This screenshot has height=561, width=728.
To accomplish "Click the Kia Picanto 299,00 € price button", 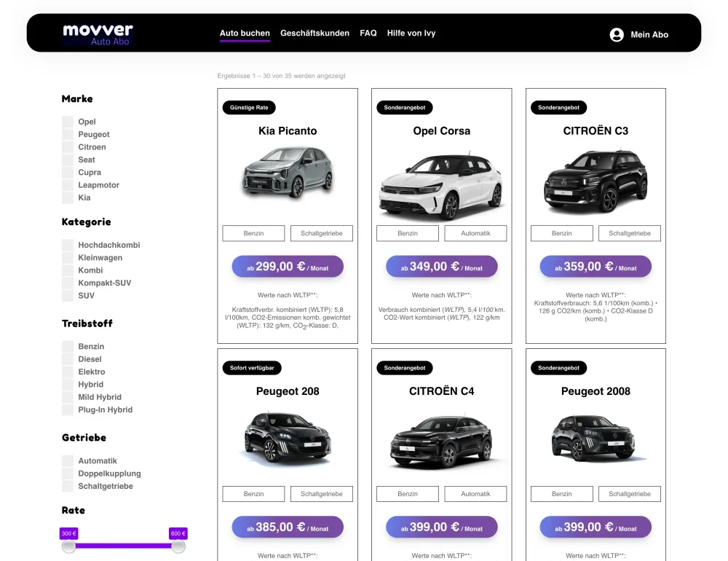I will pyautogui.click(x=288, y=267).
